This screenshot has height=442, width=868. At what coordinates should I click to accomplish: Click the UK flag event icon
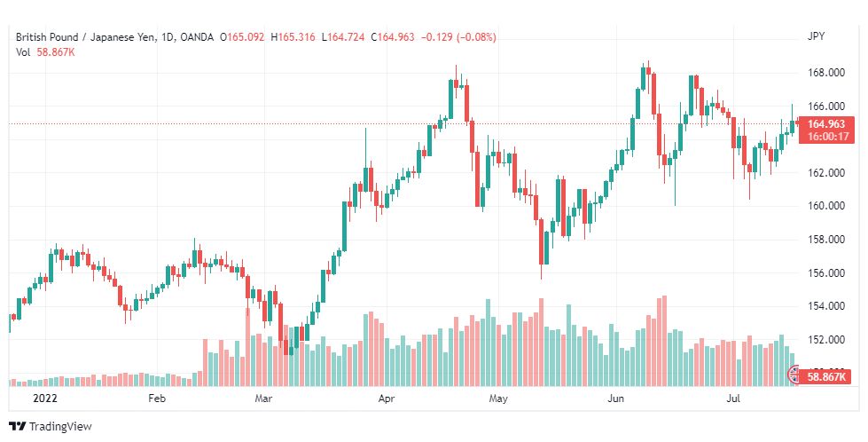tap(794, 374)
